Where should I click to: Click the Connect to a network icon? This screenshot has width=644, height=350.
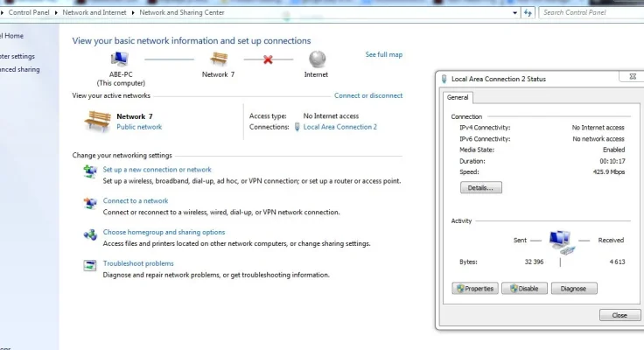pyautogui.click(x=89, y=203)
